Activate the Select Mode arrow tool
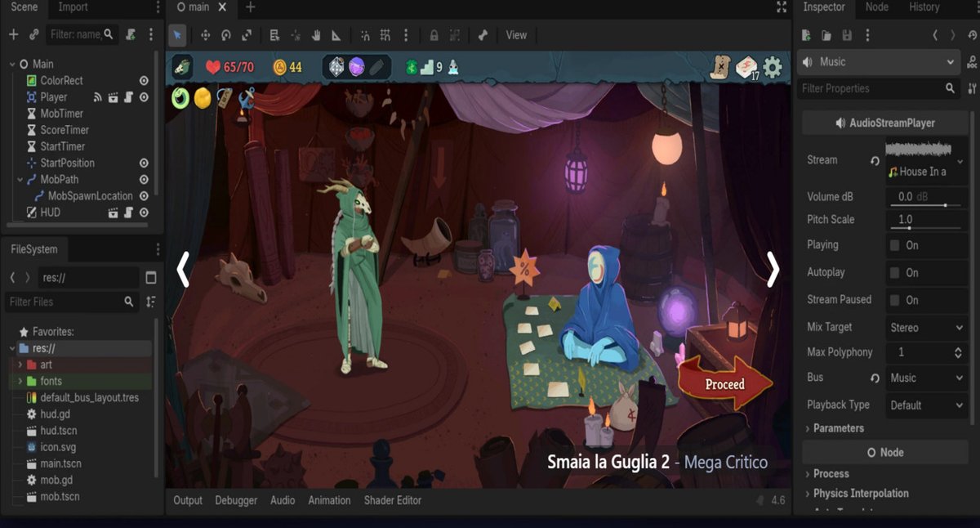 (x=177, y=35)
